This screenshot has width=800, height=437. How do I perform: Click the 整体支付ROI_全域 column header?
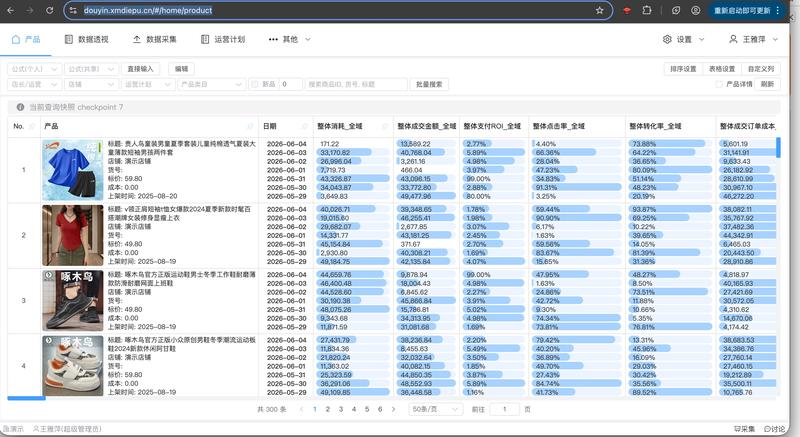pos(493,126)
